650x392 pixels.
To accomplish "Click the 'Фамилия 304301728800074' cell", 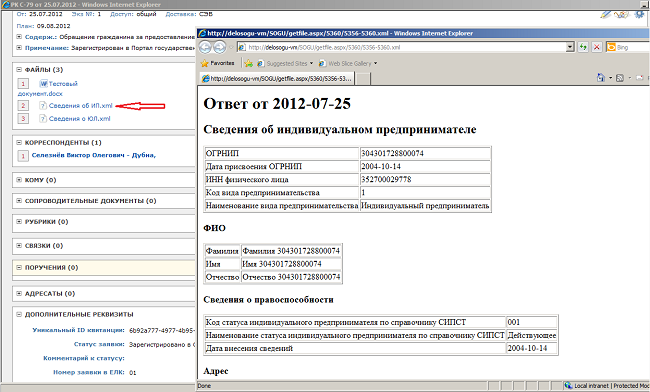I will pos(291,251).
